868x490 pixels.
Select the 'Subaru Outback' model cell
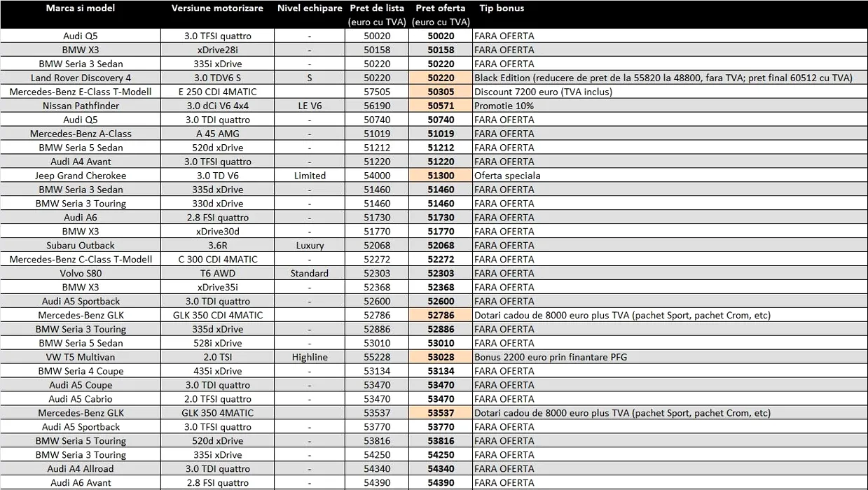tap(81, 246)
